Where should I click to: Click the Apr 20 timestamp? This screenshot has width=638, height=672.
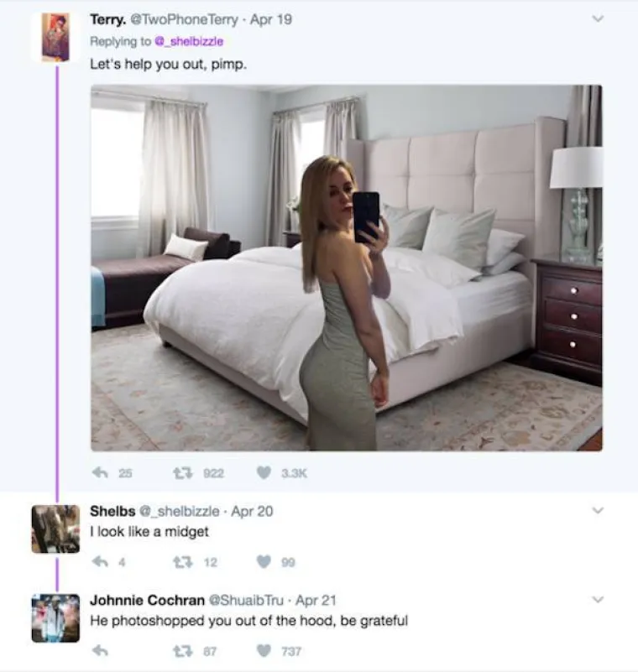click(x=251, y=511)
